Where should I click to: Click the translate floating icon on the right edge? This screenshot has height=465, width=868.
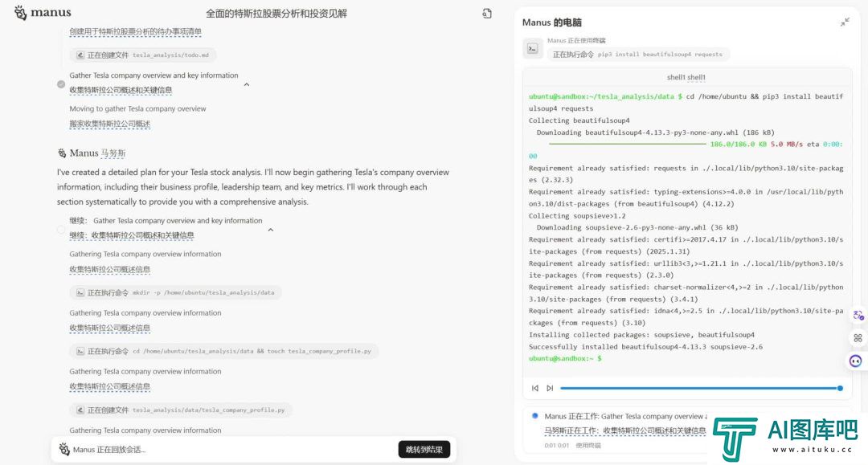click(858, 315)
